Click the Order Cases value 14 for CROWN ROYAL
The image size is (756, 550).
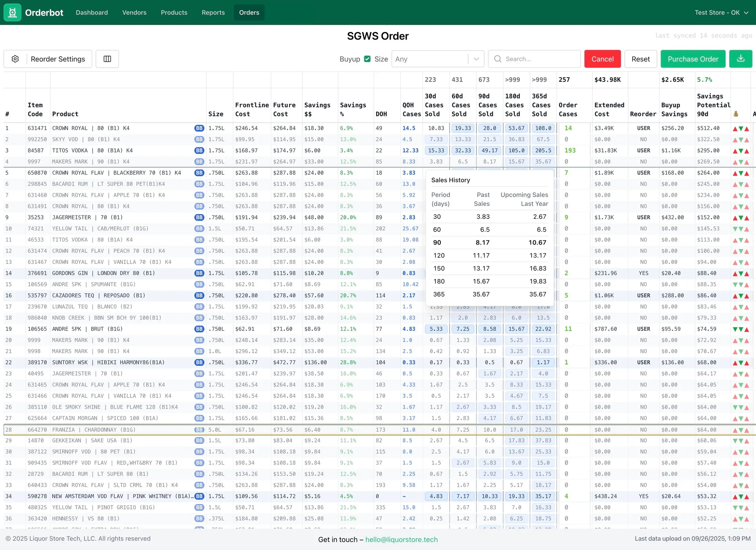[568, 128]
